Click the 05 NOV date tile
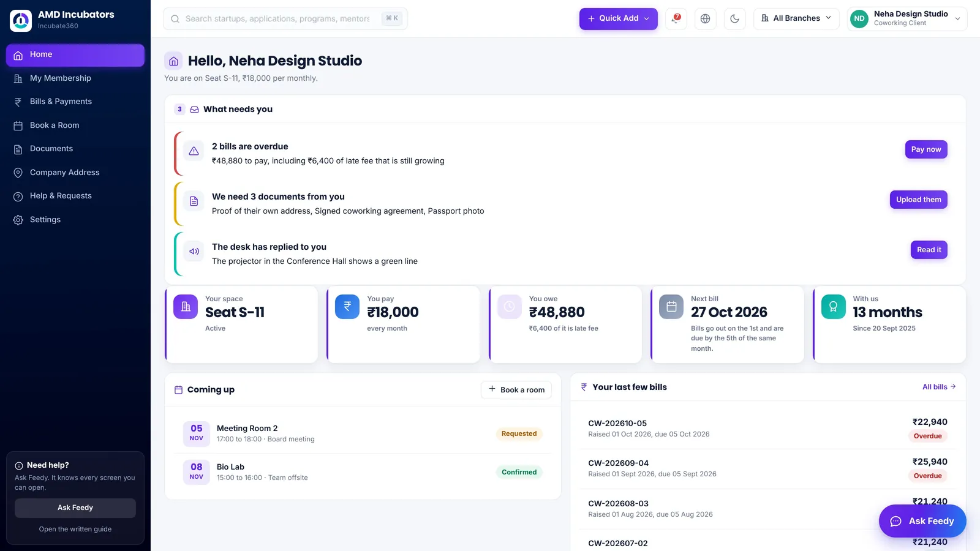980x551 pixels. [x=196, y=433]
